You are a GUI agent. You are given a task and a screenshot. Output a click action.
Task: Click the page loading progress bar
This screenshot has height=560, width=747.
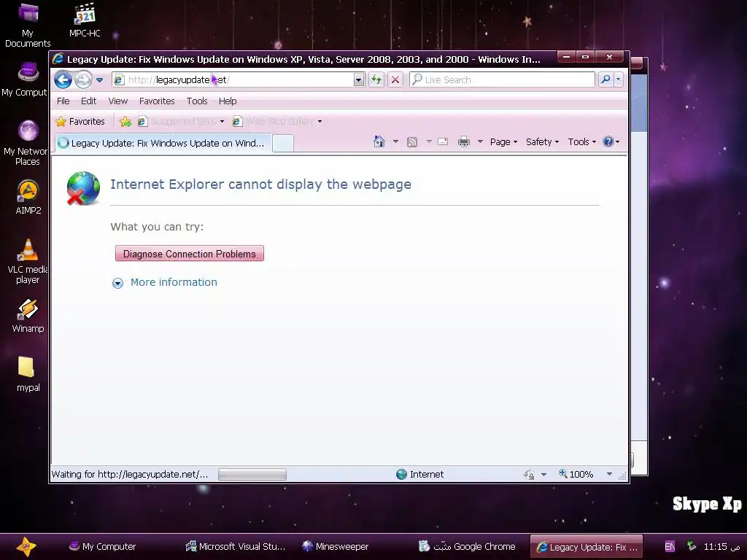[252, 474]
